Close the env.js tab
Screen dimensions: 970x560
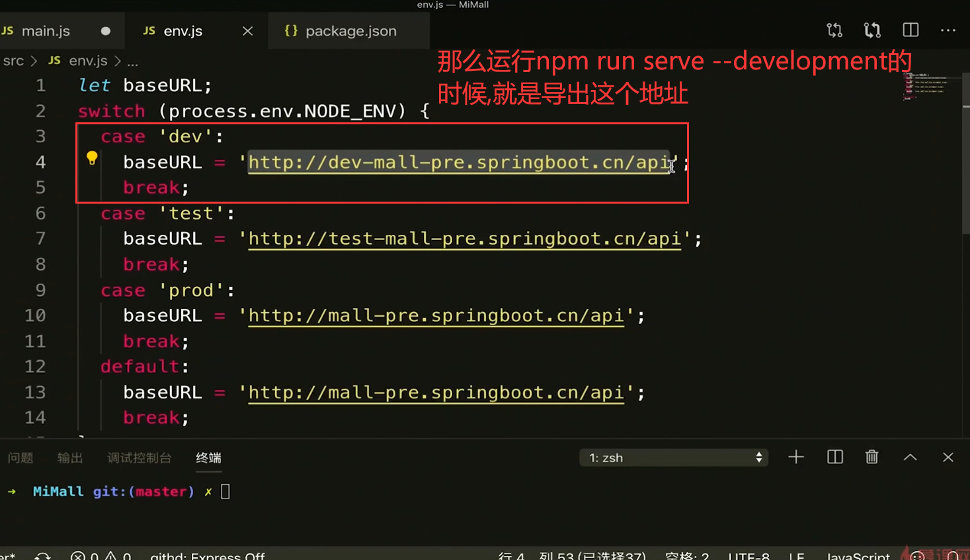(247, 31)
